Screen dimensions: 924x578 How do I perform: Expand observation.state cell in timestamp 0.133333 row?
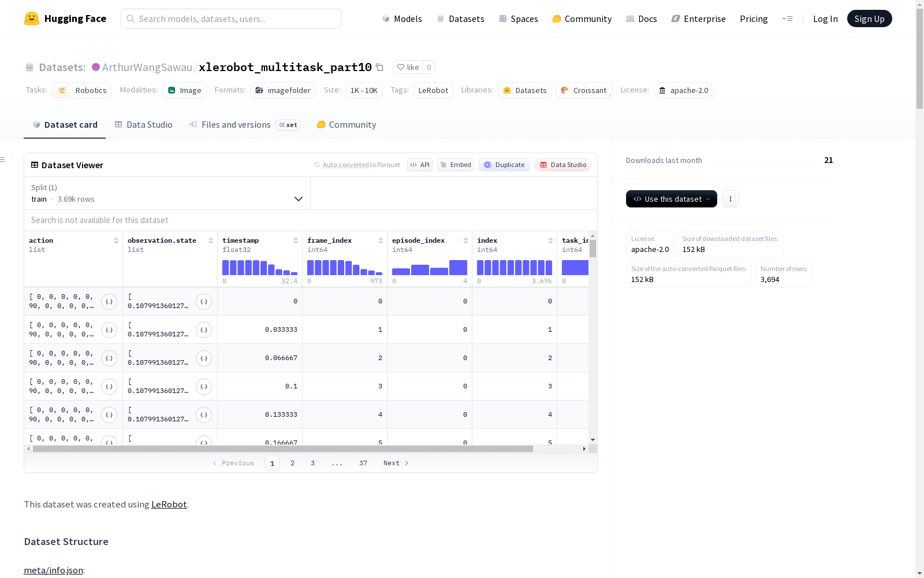point(204,415)
